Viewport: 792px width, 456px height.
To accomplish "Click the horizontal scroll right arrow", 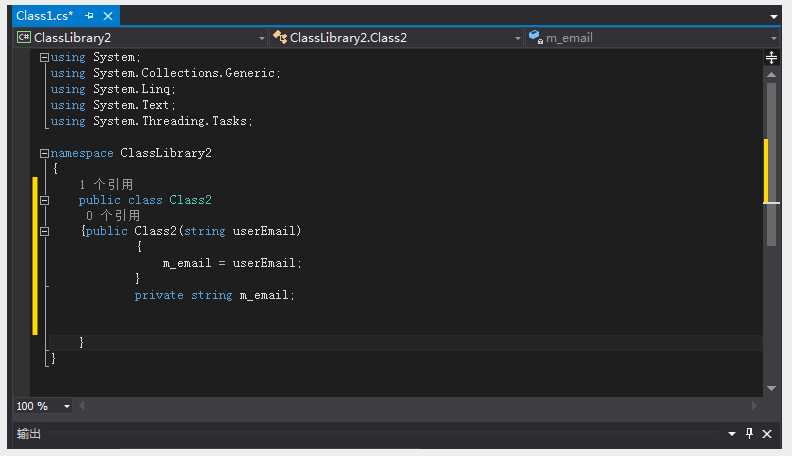I will click(x=754, y=406).
